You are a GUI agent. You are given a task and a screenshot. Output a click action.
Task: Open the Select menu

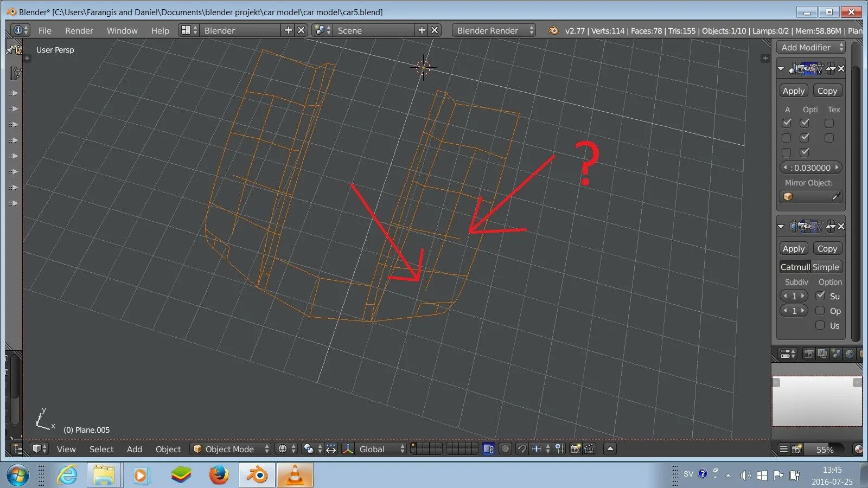pos(101,450)
